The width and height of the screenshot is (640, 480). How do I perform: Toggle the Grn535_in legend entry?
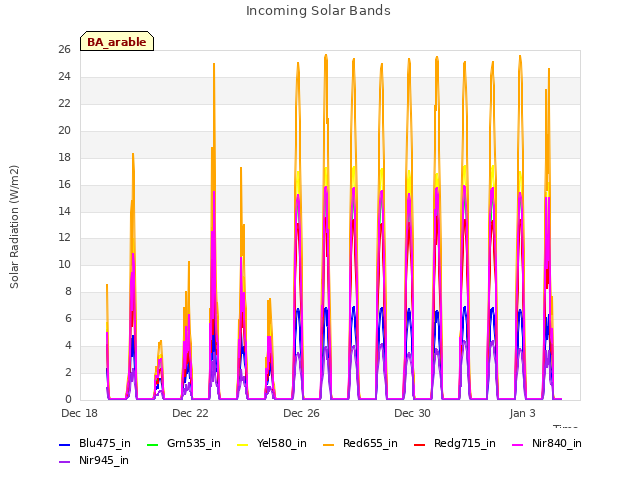tap(183, 444)
